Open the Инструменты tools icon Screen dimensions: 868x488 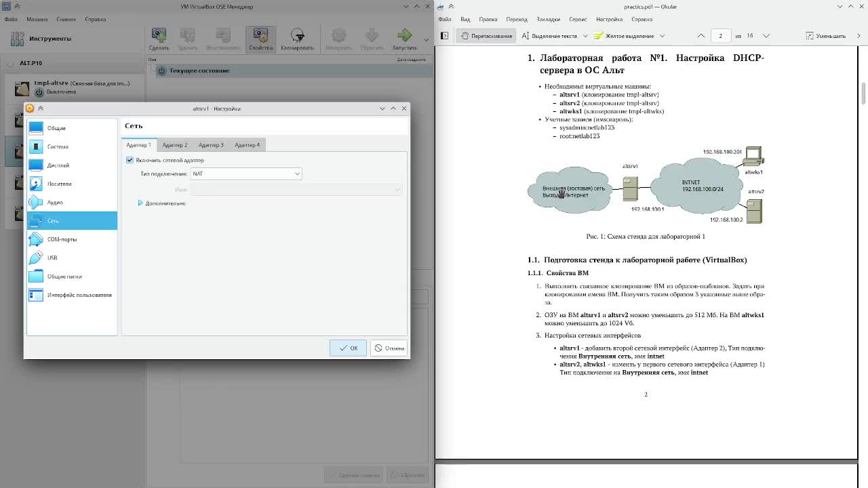pyautogui.click(x=16, y=39)
